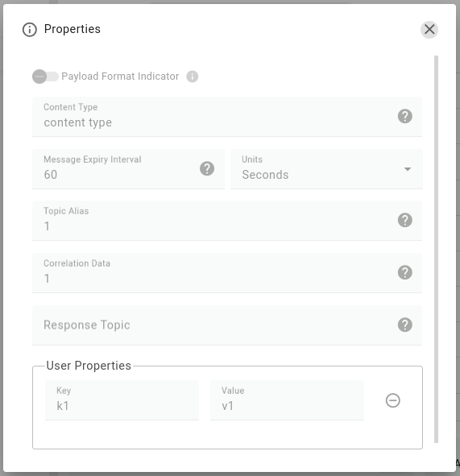Screen dimensions: 460x476
Task: Toggle the Payload Format Indicator switch
Action: click(45, 77)
